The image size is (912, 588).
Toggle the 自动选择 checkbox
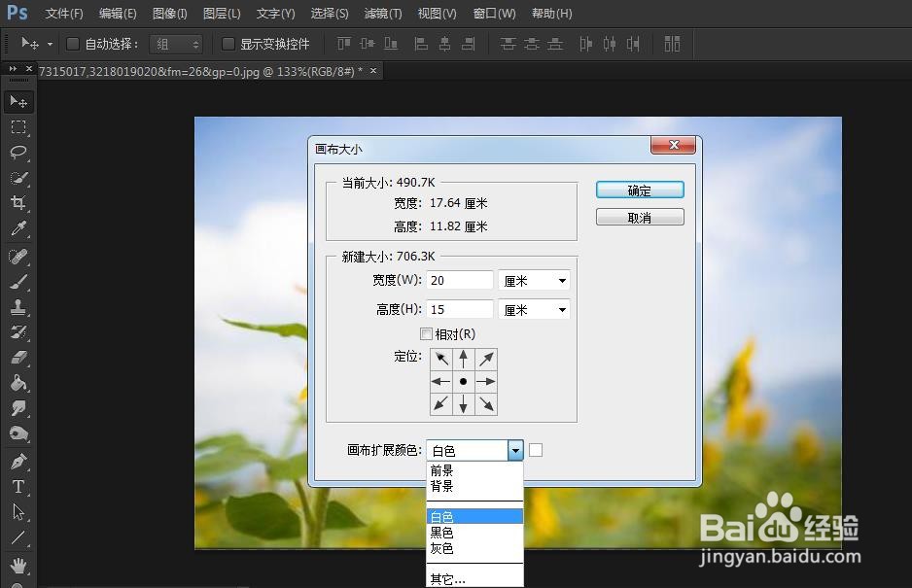point(73,43)
